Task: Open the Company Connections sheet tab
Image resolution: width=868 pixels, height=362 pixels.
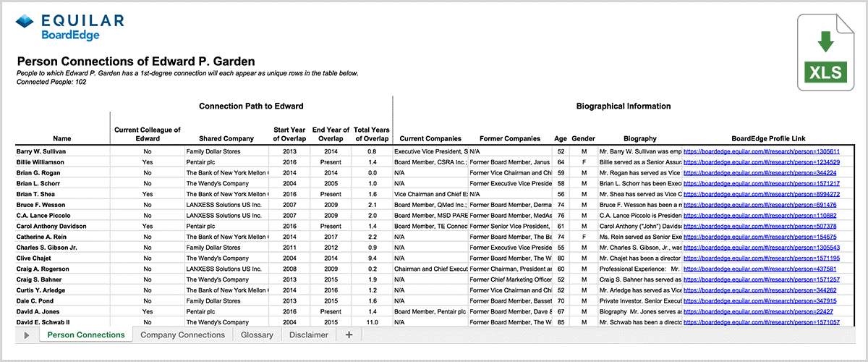Action: tap(183, 334)
